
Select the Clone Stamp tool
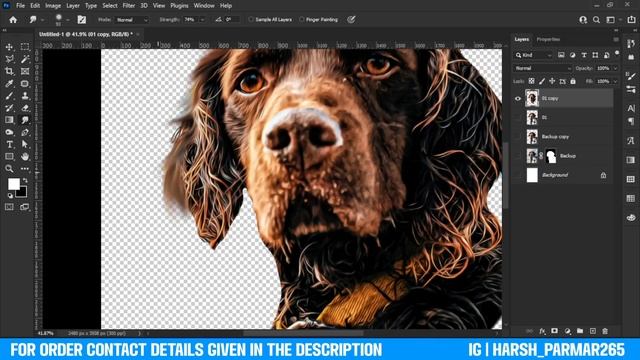25,96
